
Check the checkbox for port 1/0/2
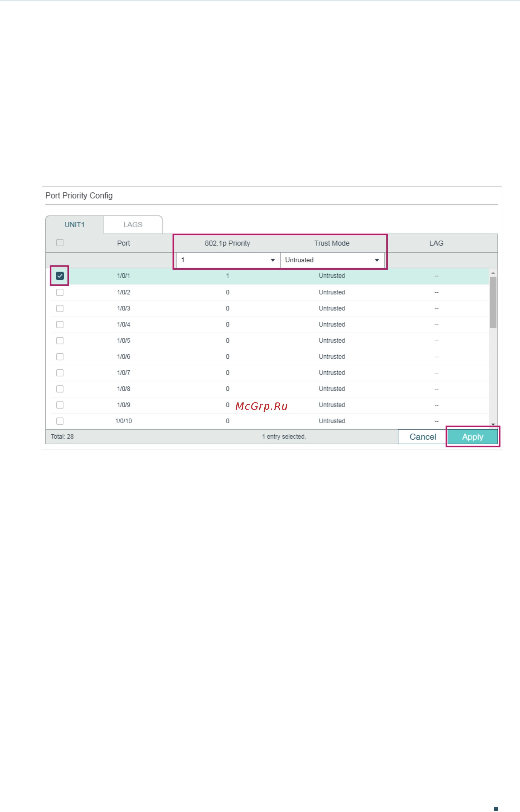tap(60, 292)
